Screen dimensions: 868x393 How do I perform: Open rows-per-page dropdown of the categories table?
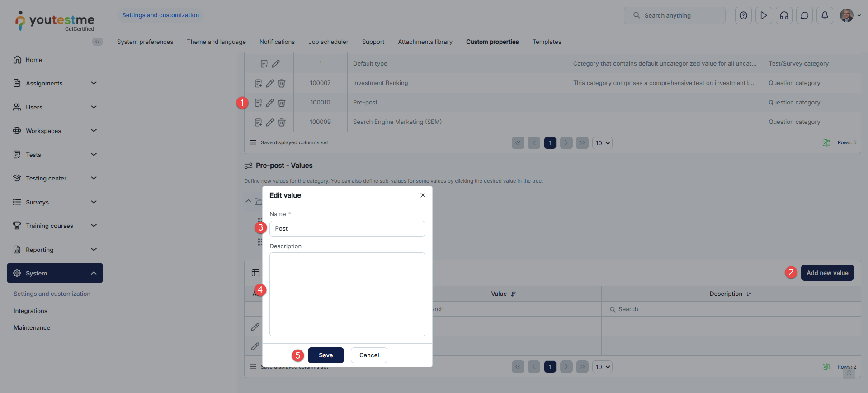[x=602, y=143]
